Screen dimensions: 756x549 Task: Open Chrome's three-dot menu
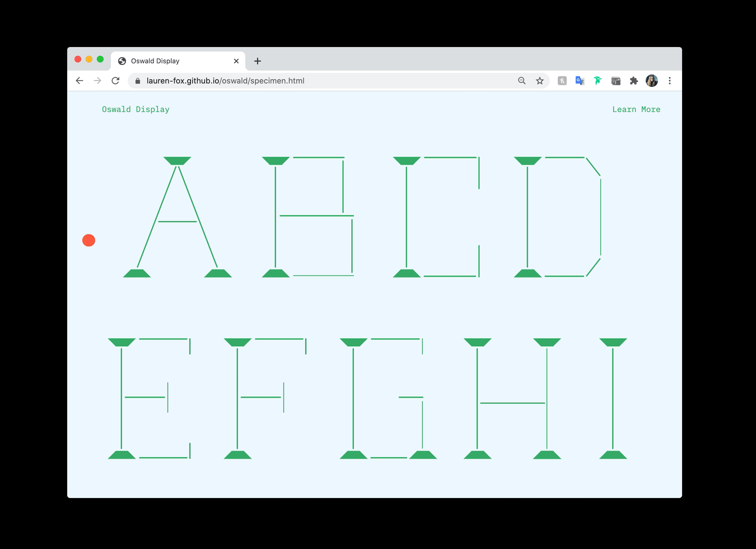670,81
